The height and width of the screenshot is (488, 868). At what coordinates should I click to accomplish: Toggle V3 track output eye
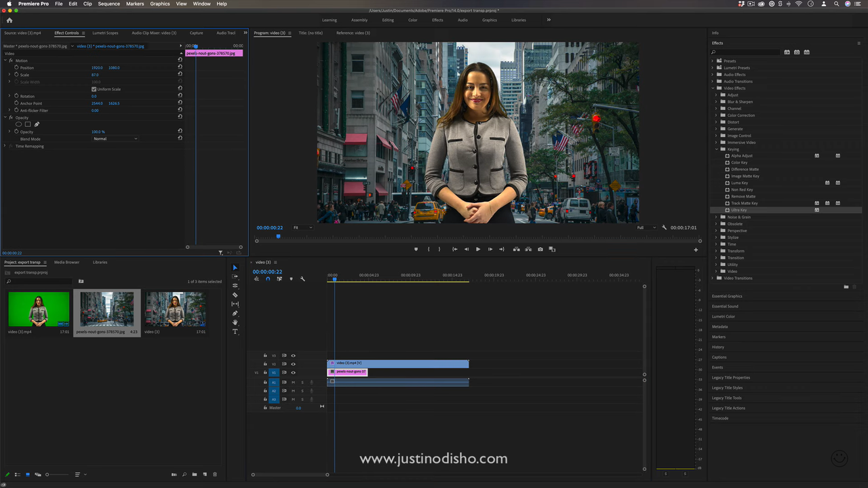click(x=293, y=356)
